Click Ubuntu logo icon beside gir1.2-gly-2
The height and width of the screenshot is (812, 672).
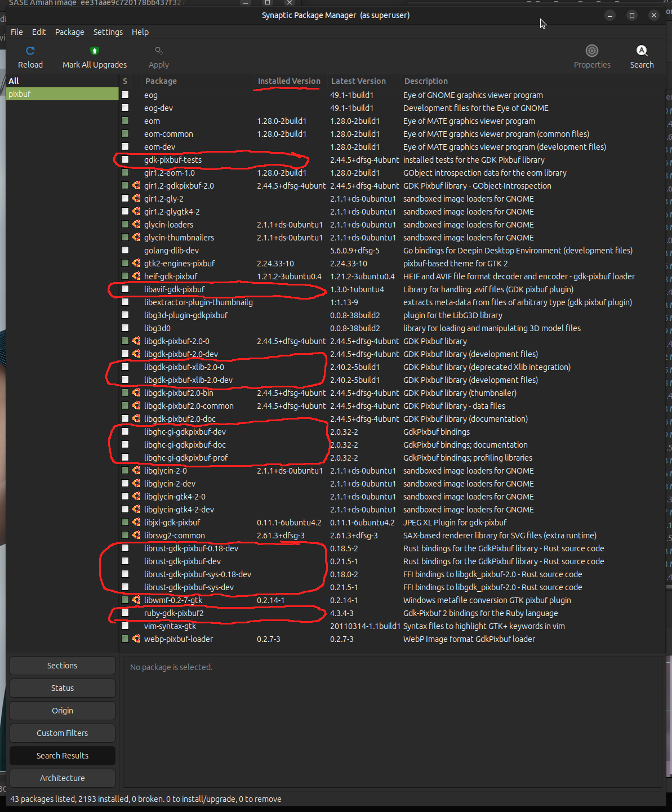(136, 198)
